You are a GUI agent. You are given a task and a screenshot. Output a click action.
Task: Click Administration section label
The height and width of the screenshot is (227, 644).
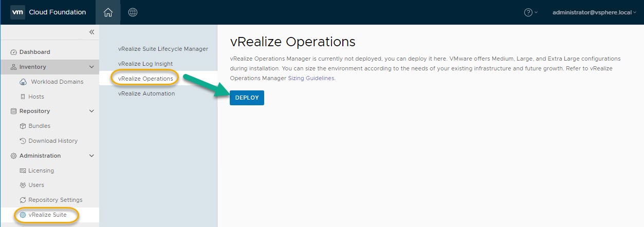(x=40, y=156)
